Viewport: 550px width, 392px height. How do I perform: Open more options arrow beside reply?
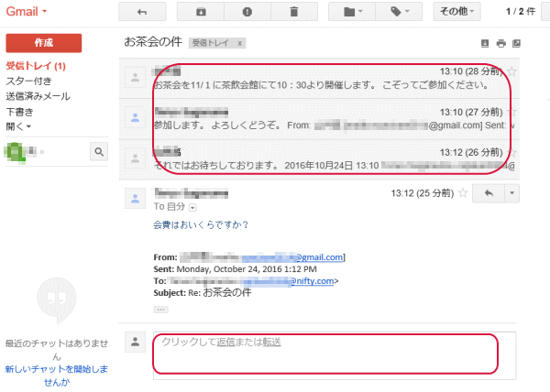(x=511, y=193)
